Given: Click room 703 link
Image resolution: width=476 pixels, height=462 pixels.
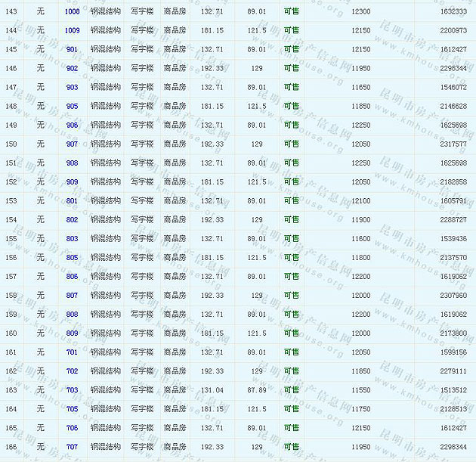Looking at the screenshot, I should point(72,390).
